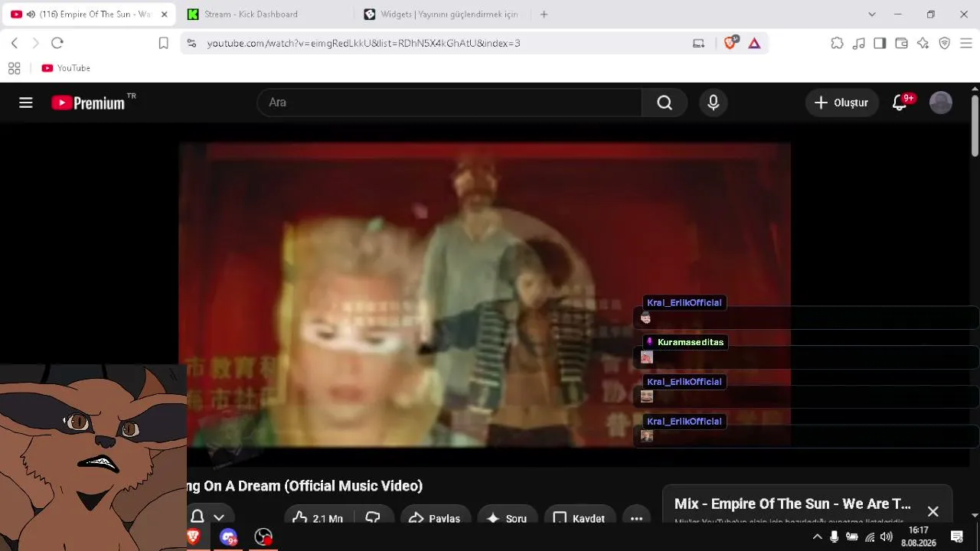Close the Mix playlist panel
The width and height of the screenshot is (980, 551).
tap(933, 511)
